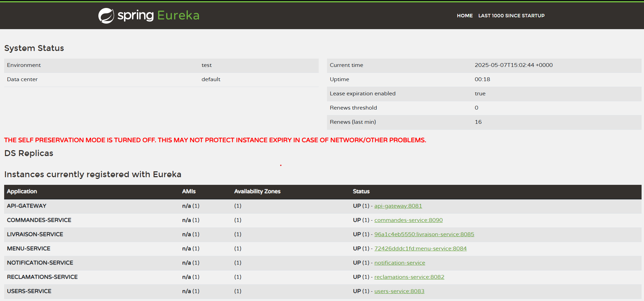Select the Lease expiration enabled value true

click(480, 94)
